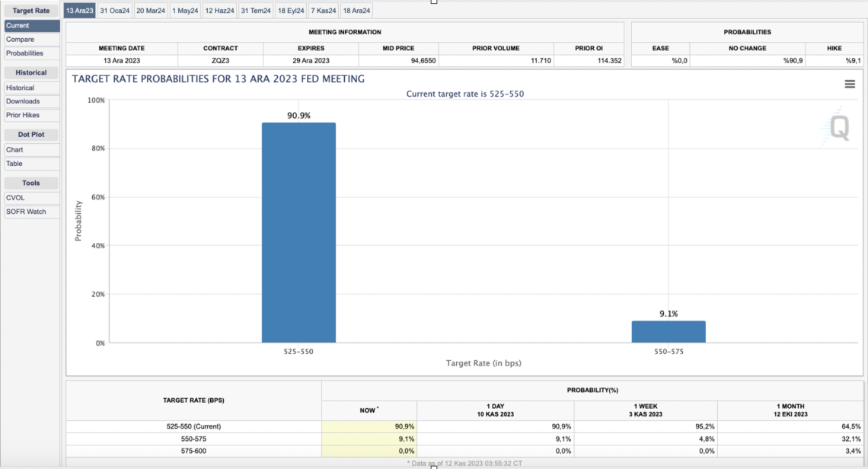Click the 90.9% bar label
Image resolution: width=868 pixels, height=469 pixels.
[x=299, y=115]
